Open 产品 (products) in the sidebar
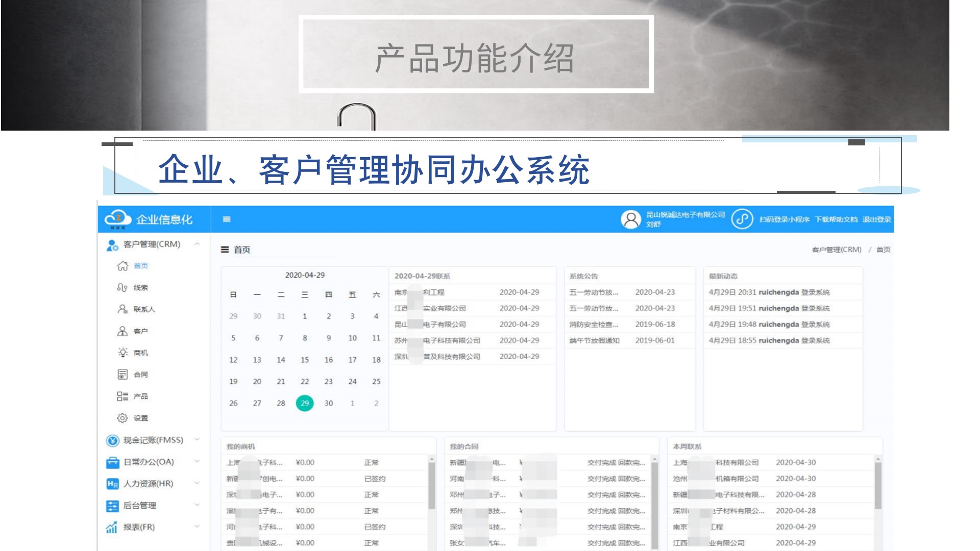Viewport: 980px width, 551px height. 140,396
